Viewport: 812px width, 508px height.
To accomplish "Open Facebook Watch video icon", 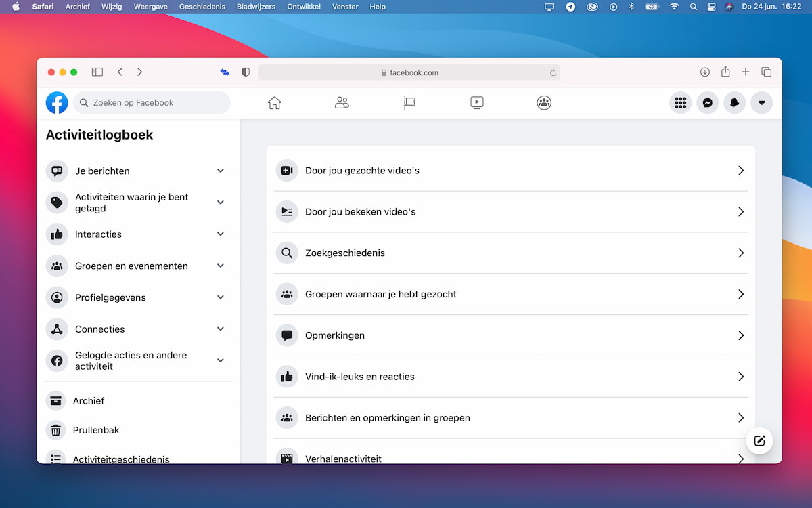I will click(477, 102).
